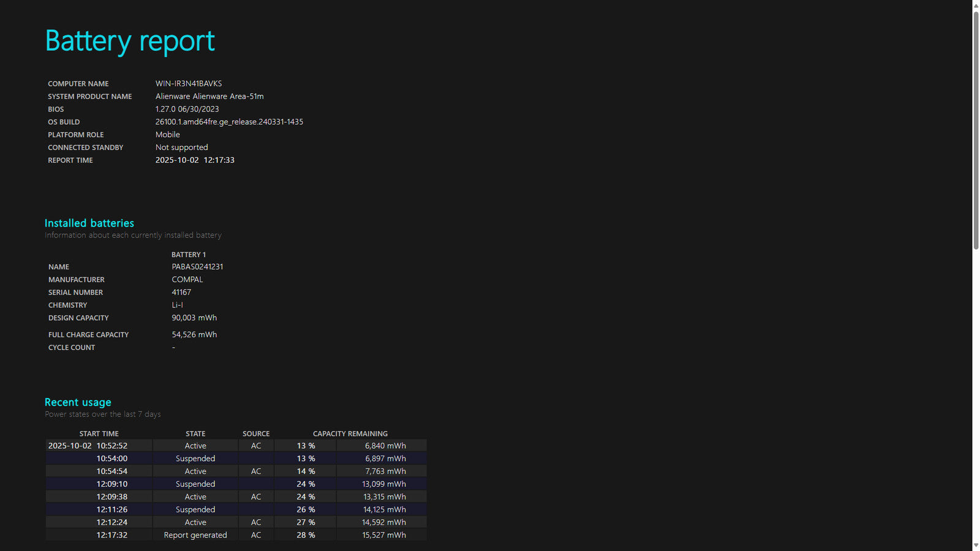This screenshot has height=551, width=980.
Task: Click the battery name PABAS0241231
Action: [197, 267]
